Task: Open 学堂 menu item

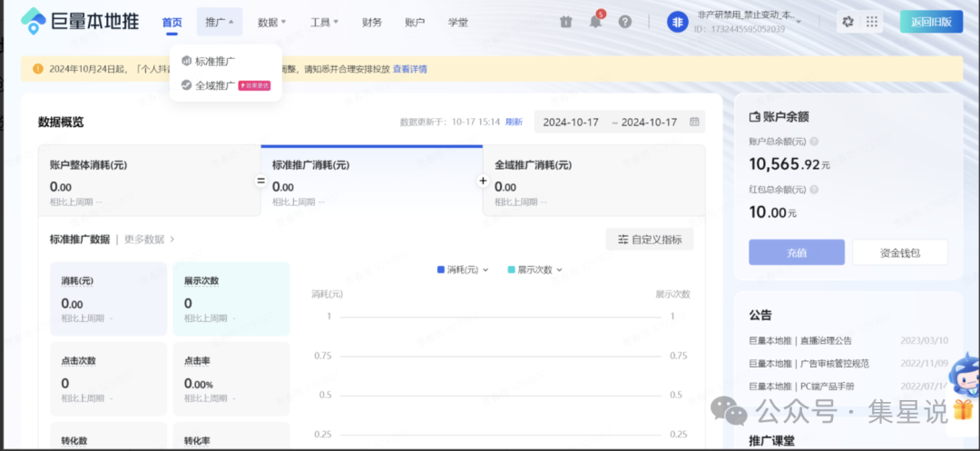Action: click(457, 22)
